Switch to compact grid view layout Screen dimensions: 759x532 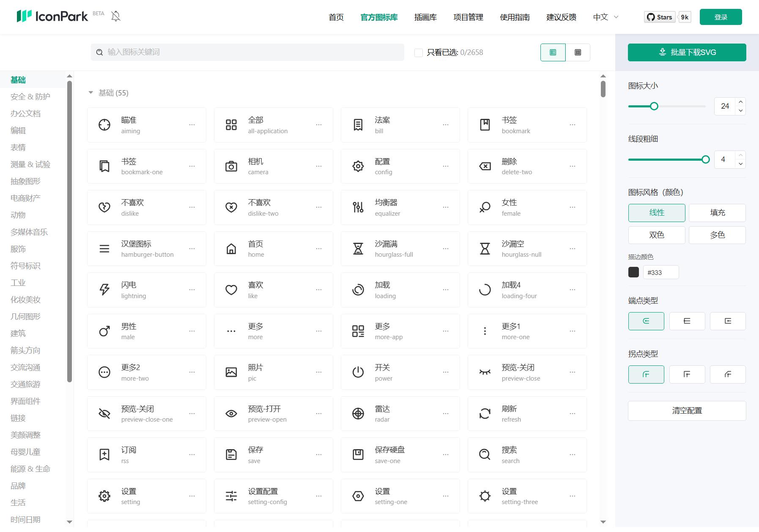578,52
